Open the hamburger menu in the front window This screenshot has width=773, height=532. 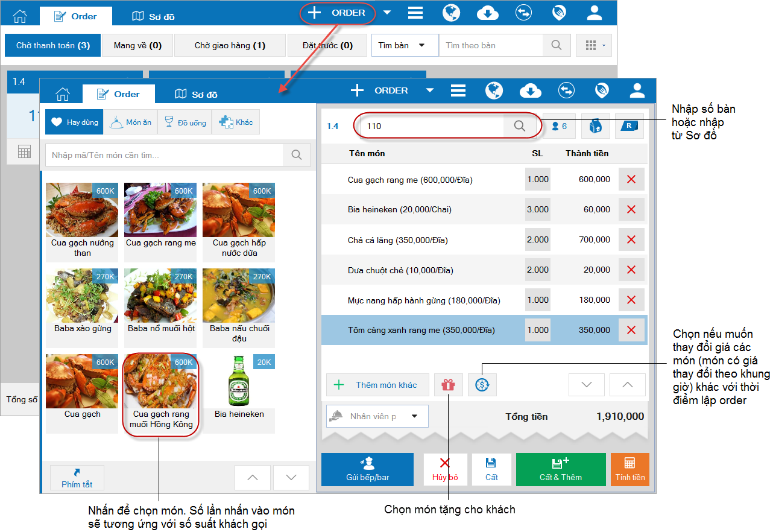tap(458, 90)
